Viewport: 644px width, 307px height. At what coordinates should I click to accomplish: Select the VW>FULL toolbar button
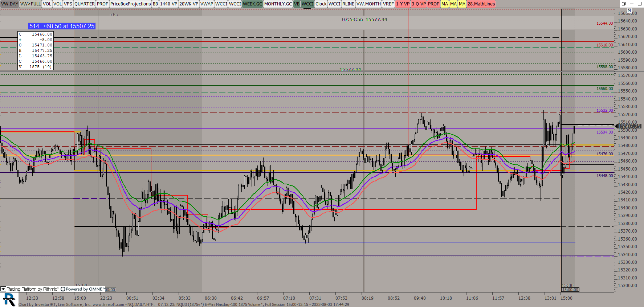tap(30, 4)
